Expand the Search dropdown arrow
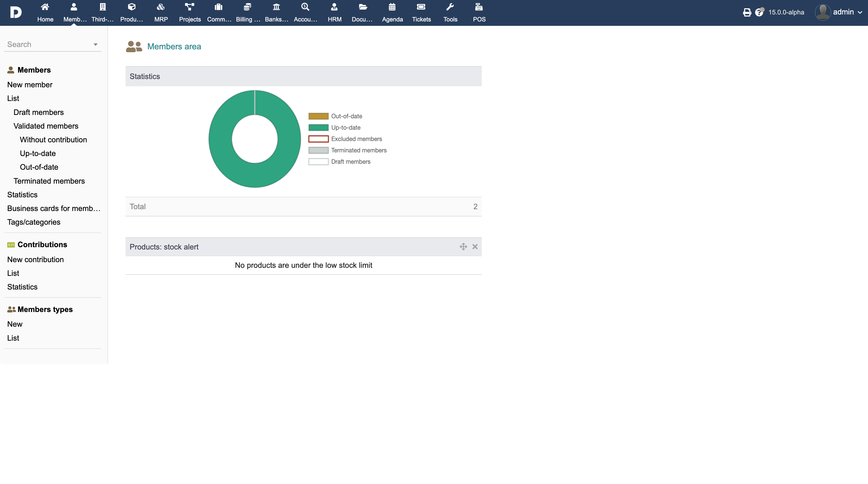The width and height of the screenshot is (868, 484). pos(95,44)
